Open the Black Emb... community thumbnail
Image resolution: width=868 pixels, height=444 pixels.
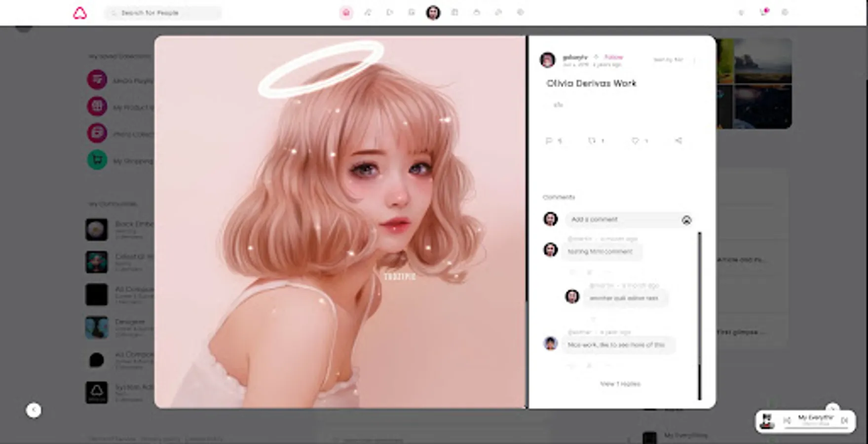coord(97,230)
